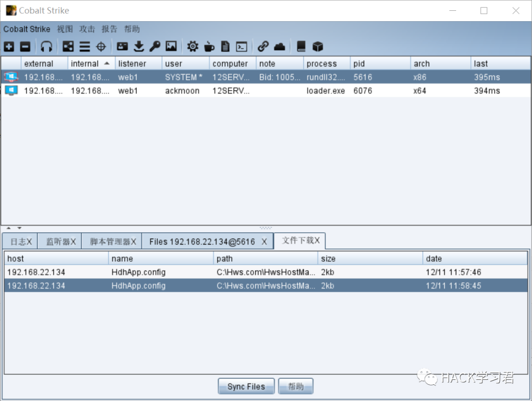This screenshot has height=401, width=532.
Task: Select download dated 12/11 11:58:45
Action: tap(266, 285)
